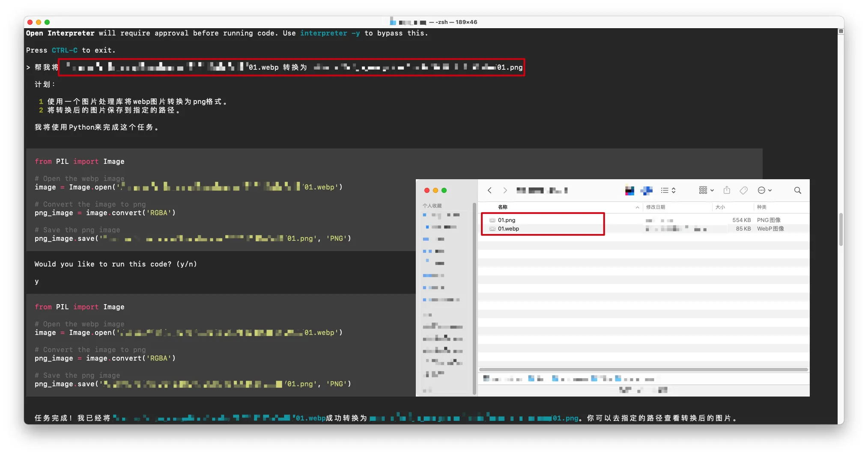Click the first pixelated colored toolbar icon in Finder

tap(629, 191)
